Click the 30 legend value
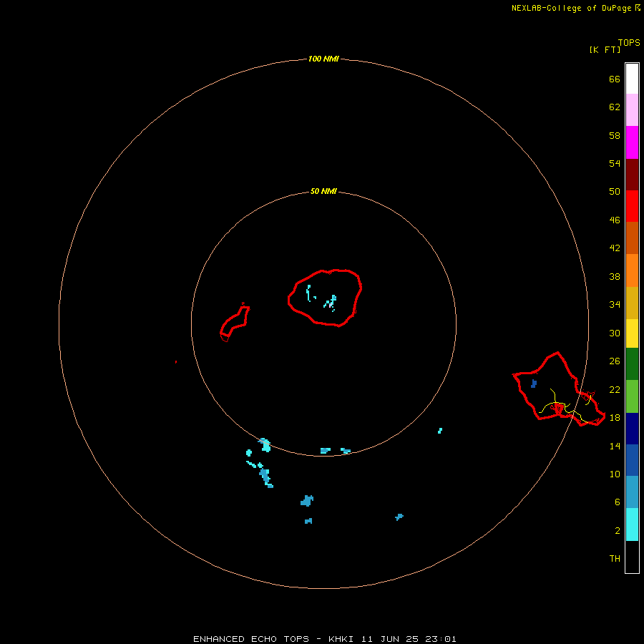The height and width of the screenshot is (644, 644). [x=615, y=333]
